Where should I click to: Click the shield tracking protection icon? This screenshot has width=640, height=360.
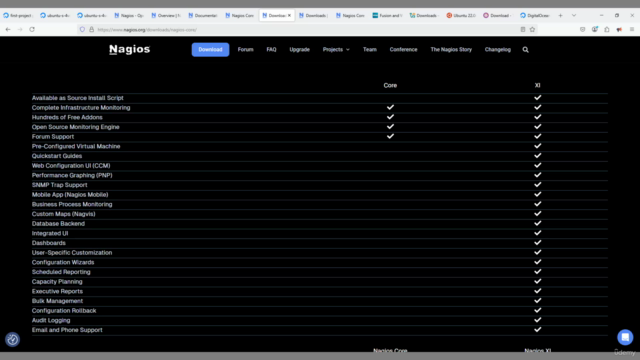coord(82,29)
